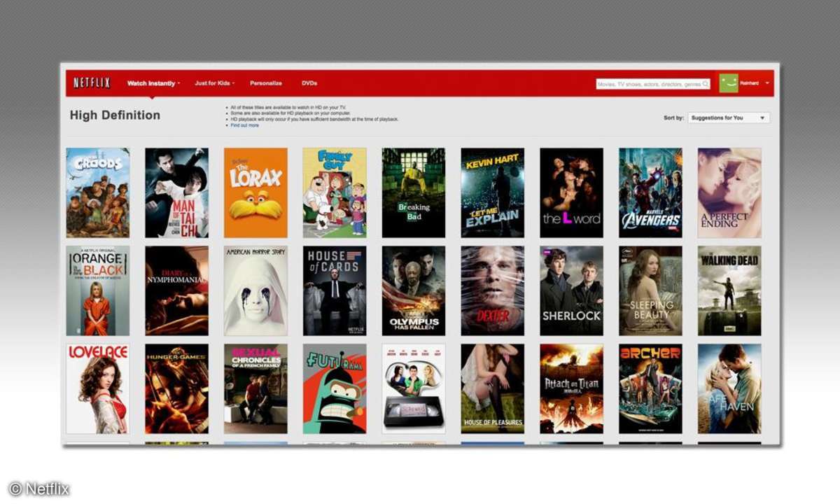Image resolution: width=840 pixels, height=504 pixels.
Task: Click the search field for movies and shows
Action: pyautogui.click(x=653, y=84)
